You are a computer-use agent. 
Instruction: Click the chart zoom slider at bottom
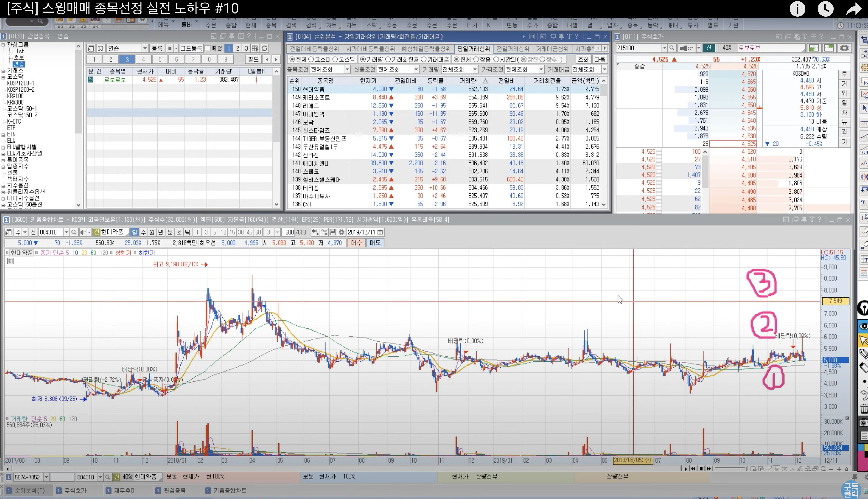730,468
